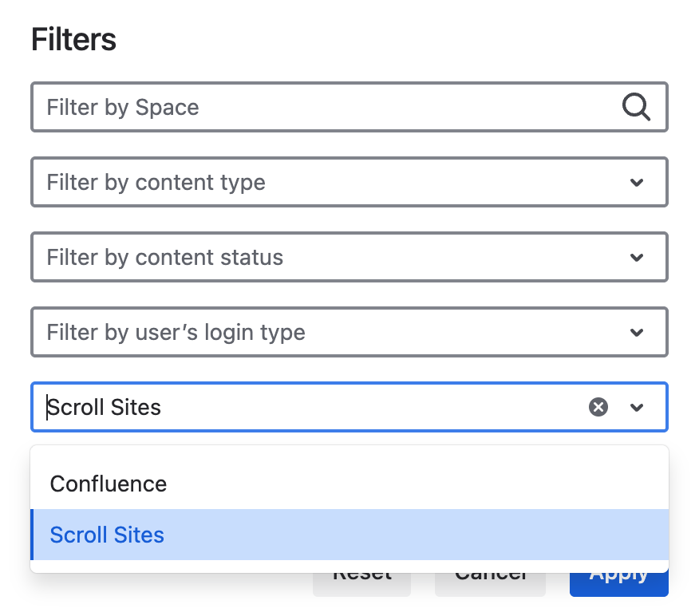
Task: Collapse the open source dropdown via its chevron
Action: (x=637, y=407)
